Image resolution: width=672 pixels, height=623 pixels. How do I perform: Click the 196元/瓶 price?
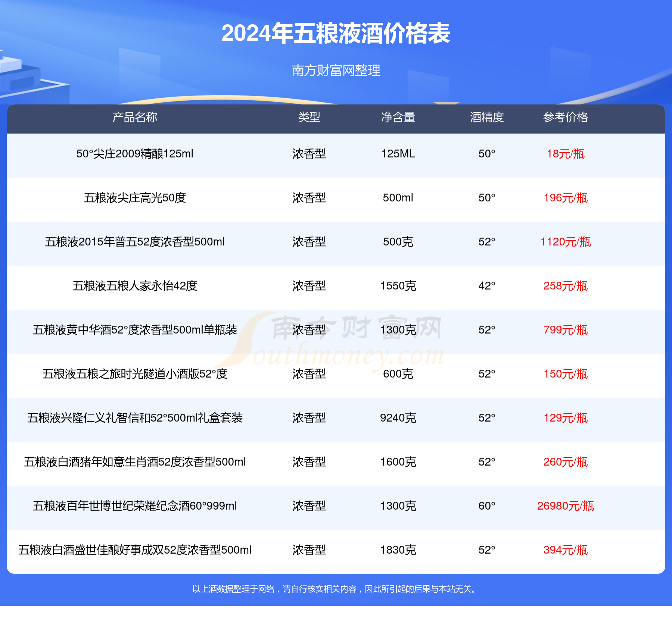click(x=566, y=198)
